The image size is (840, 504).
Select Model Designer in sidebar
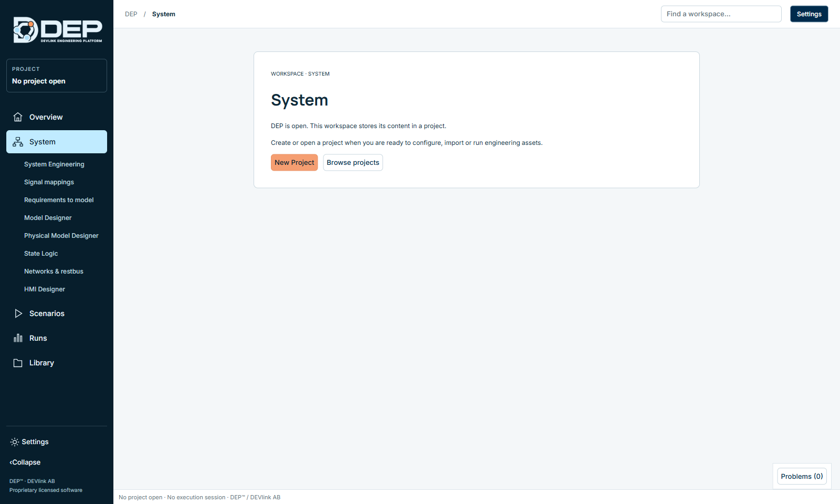(48, 218)
